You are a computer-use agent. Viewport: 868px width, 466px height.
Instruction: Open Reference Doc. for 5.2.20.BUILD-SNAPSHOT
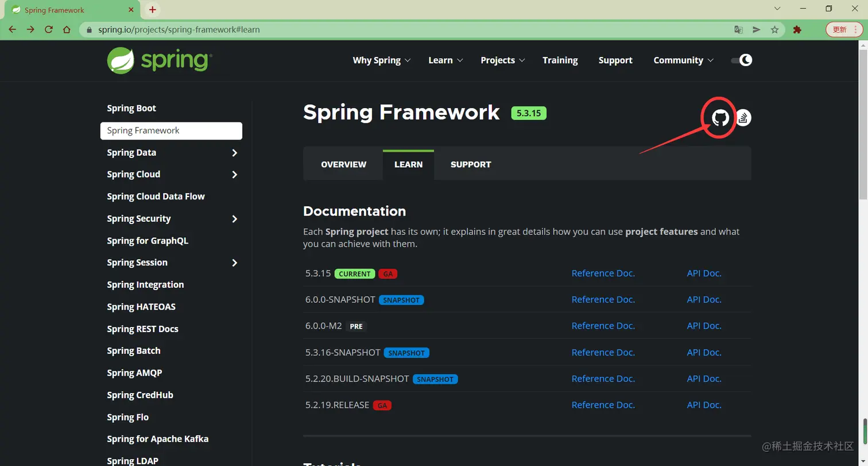(603, 378)
